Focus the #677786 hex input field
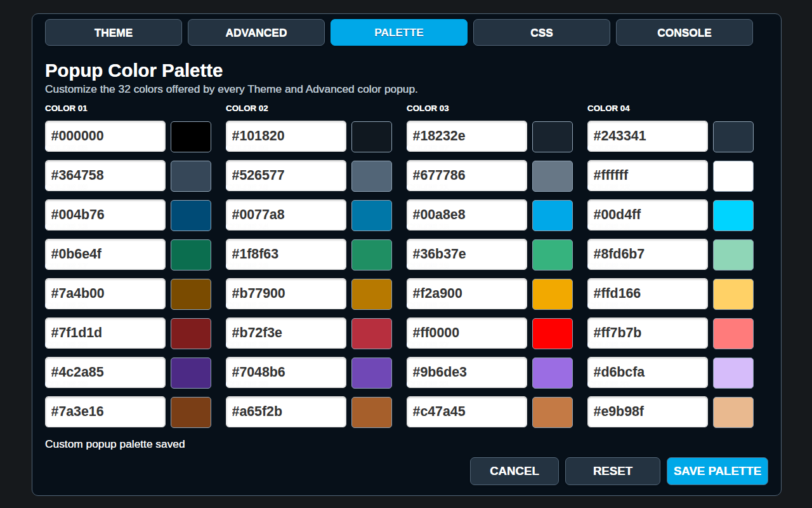The image size is (812, 508). pos(467,176)
